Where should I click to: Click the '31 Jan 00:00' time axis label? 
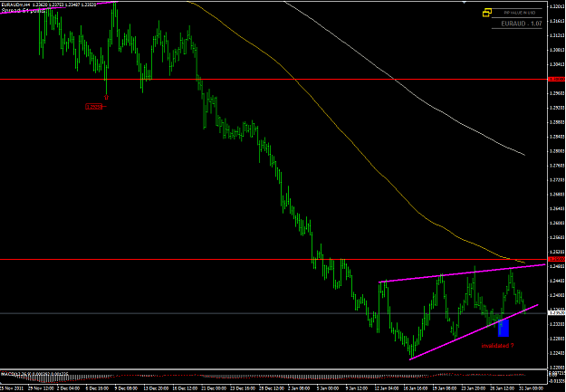(x=531, y=388)
